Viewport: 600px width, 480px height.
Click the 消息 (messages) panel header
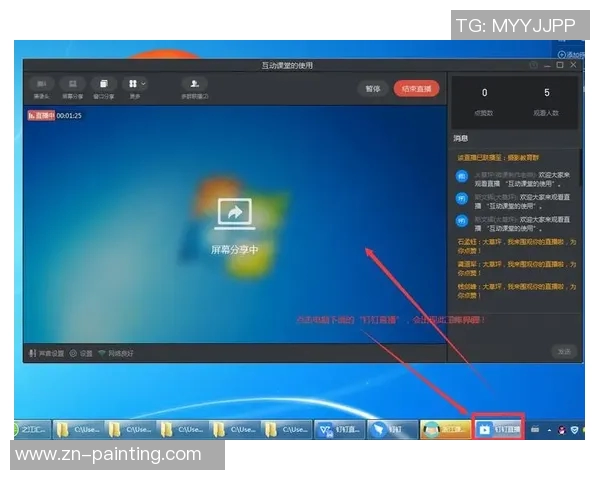point(461,138)
